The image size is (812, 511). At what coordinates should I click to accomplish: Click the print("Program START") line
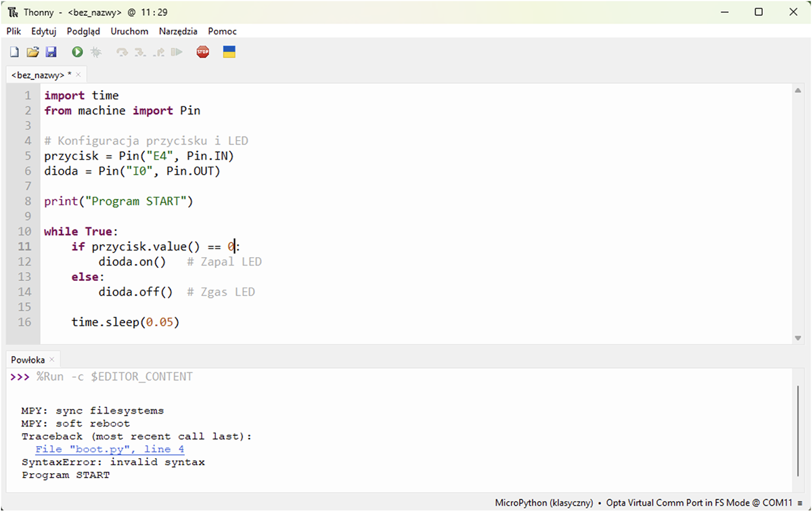(118, 201)
